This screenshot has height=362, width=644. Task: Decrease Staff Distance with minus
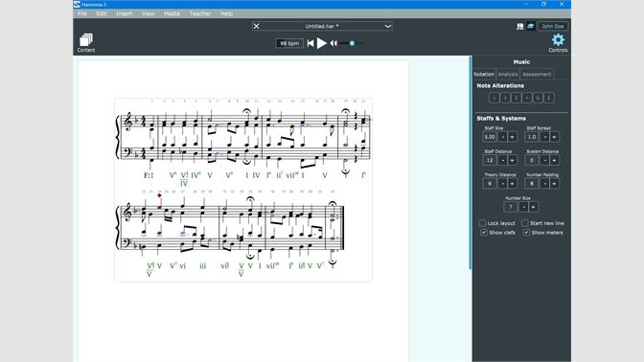pos(503,161)
